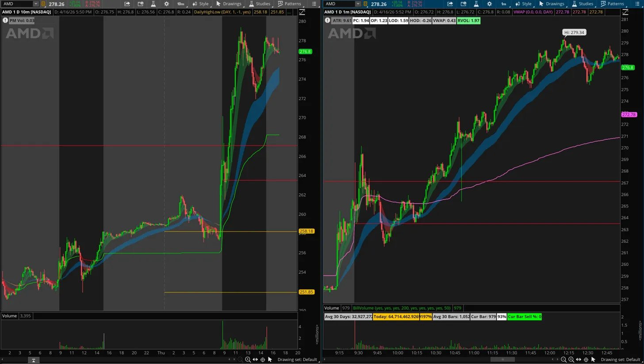Click the flask icon in right chart toolbar
The height and width of the screenshot is (364, 644).
pyautogui.click(x=476, y=4)
